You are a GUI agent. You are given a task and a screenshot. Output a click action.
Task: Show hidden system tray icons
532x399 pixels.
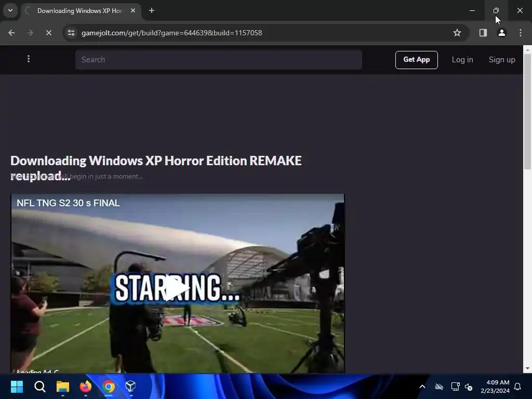tap(422, 387)
